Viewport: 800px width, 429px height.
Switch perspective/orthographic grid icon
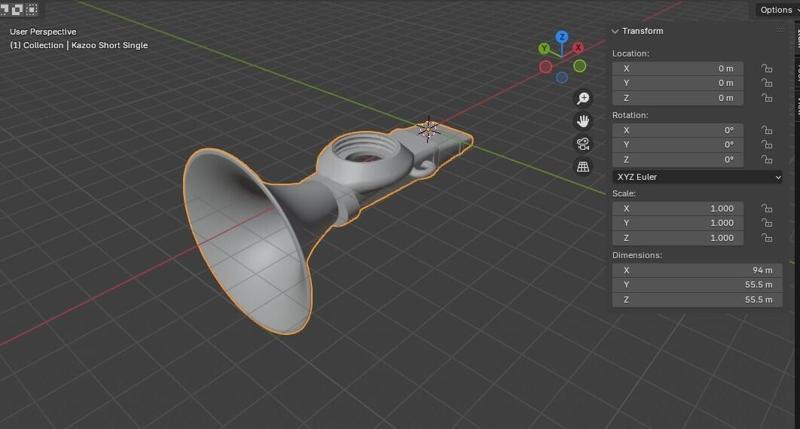click(583, 167)
